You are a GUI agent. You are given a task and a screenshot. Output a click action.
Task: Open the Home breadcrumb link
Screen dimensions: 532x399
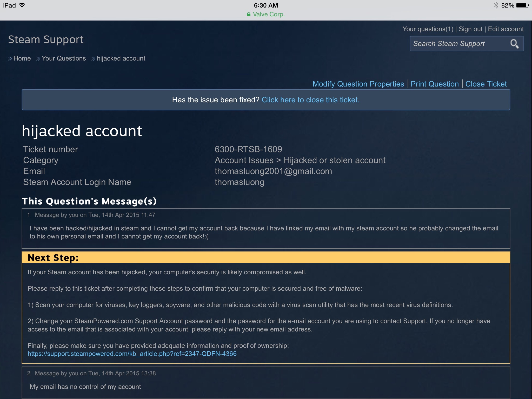[x=22, y=58]
